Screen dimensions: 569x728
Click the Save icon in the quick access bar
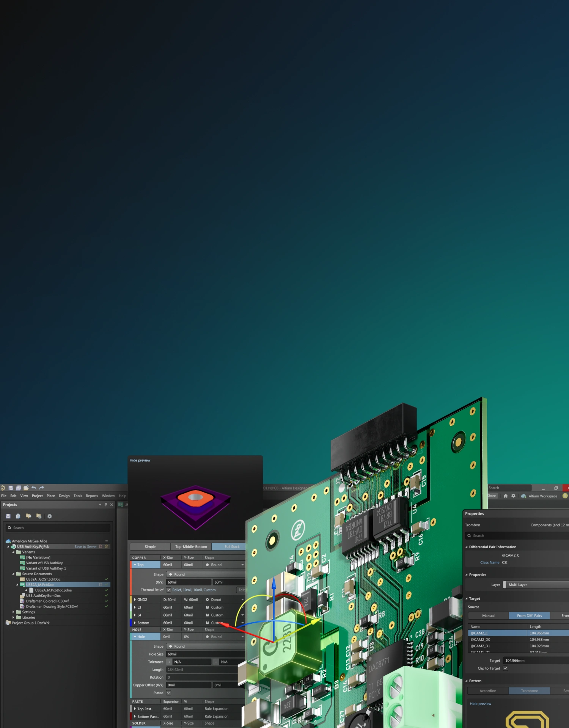(x=11, y=488)
